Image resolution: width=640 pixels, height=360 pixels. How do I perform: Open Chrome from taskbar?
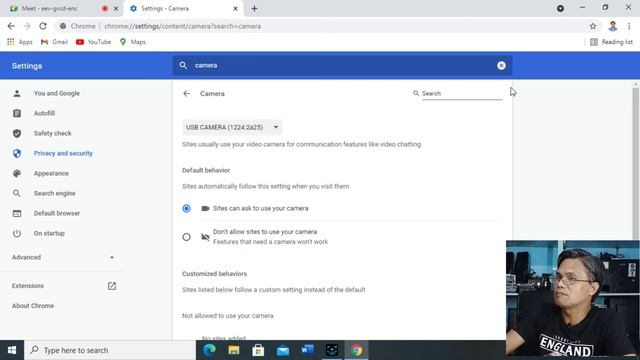[x=356, y=350]
